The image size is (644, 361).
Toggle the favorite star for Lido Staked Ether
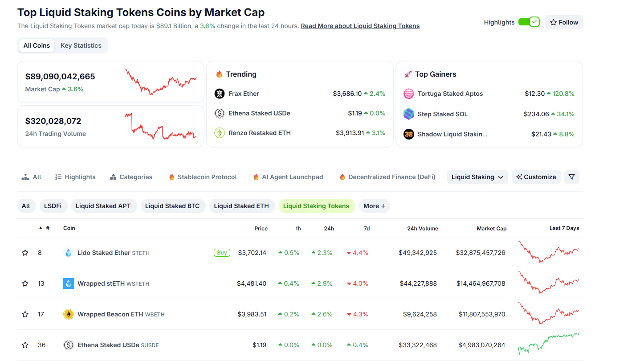coord(25,252)
